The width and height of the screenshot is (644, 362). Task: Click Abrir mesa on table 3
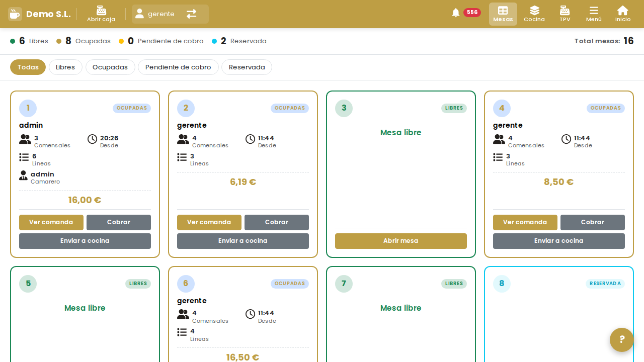[401, 241]
